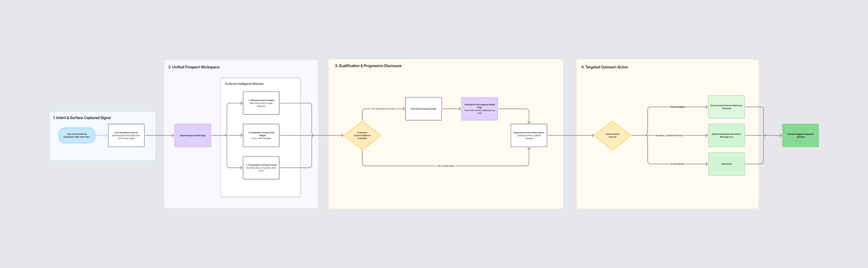Click the 'Phone available' connector label
This screenshot has width=868, height=268.
[x=677, y=107]
